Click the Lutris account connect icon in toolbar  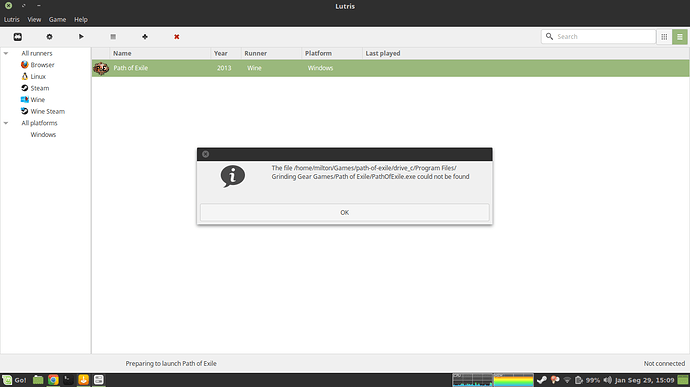point(18,37)
